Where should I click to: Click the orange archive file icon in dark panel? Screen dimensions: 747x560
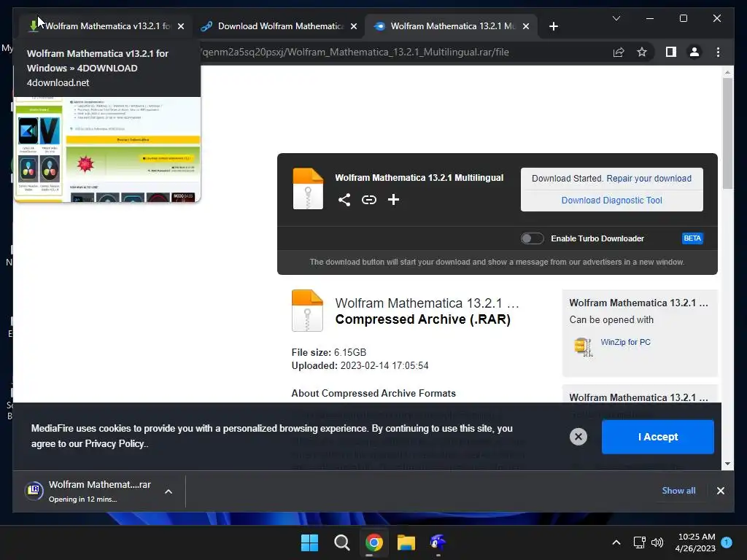(308, 189)
